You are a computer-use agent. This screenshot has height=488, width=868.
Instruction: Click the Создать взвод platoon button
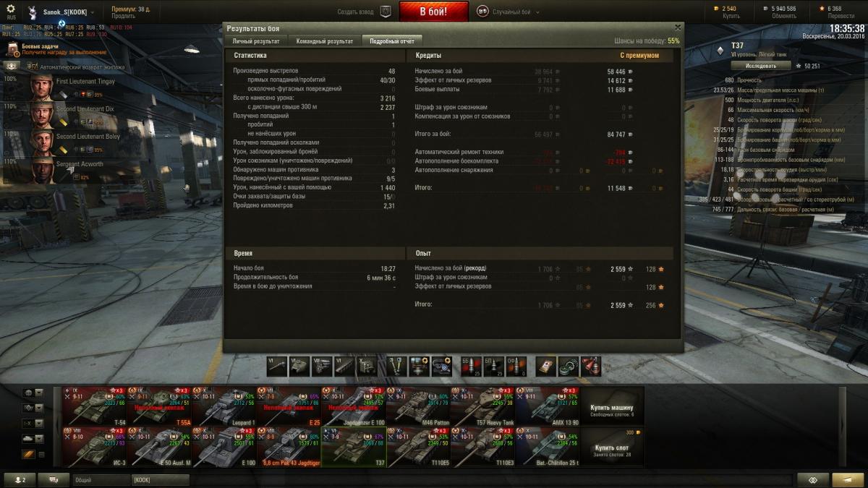[365, 12]
